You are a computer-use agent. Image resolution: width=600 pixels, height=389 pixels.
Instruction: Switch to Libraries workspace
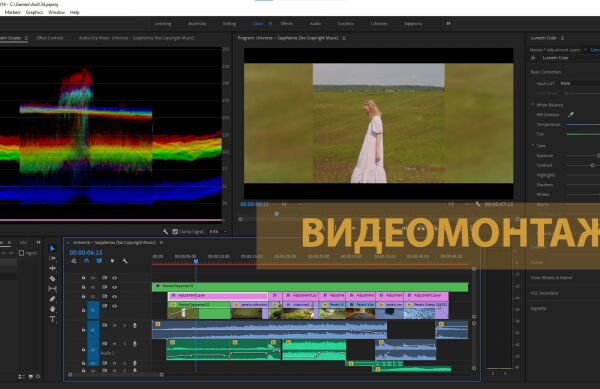(x=379, y=24)
